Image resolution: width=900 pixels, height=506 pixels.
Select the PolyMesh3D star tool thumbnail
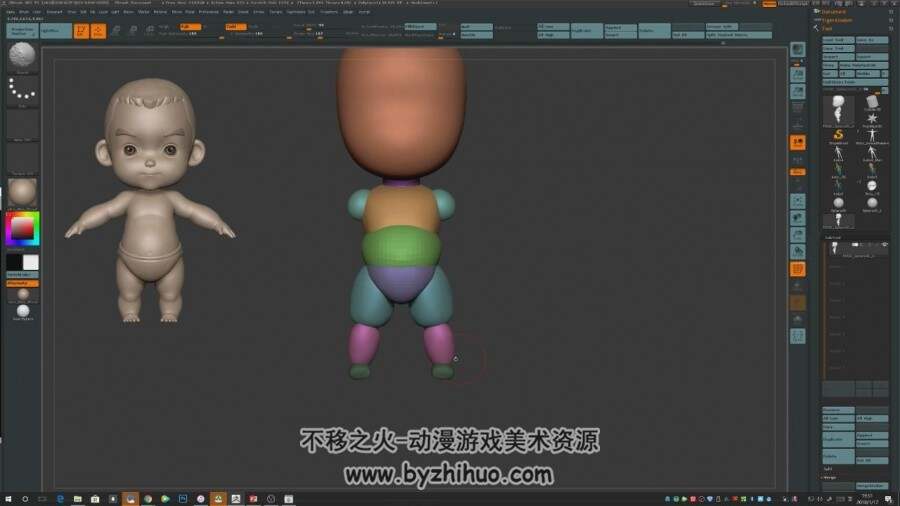coord(872,119)
